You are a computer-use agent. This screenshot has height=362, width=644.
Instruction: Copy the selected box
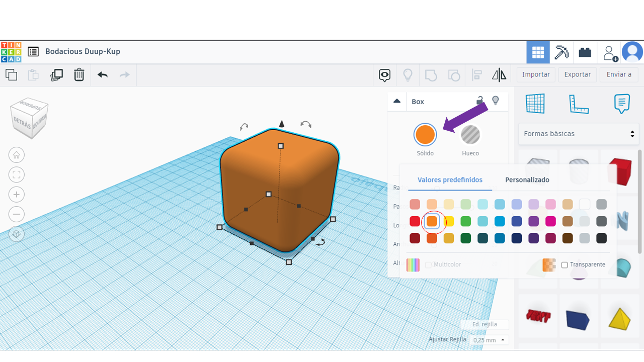[x=11, y=75]
